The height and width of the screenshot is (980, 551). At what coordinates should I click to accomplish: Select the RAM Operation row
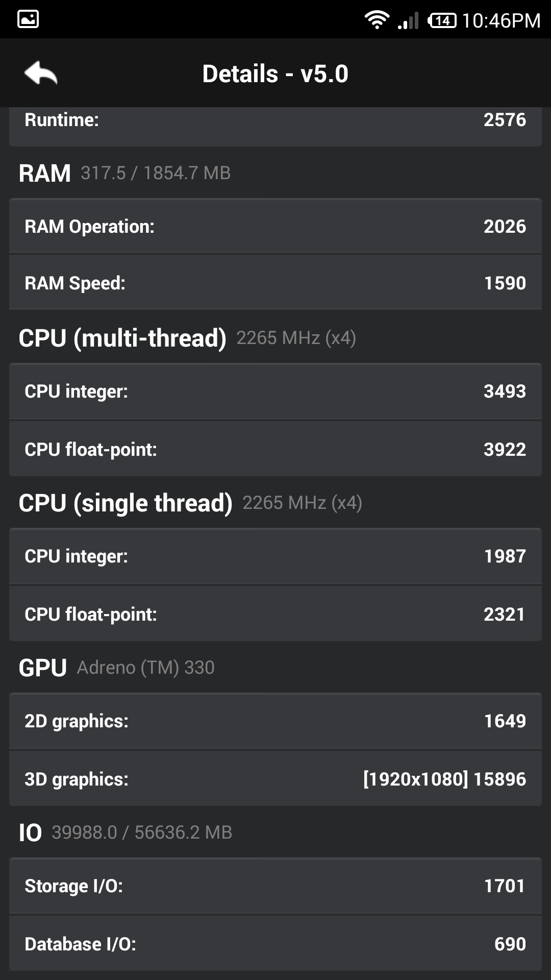[275, 226]
